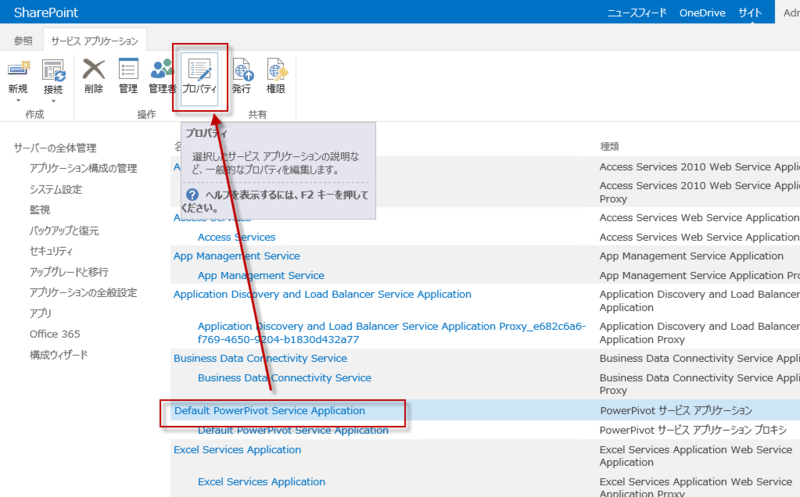Viewport: 800px width, 497px height.
Task: Click the 管理 (Manage) ribbon icon
Action: [128, 69]
